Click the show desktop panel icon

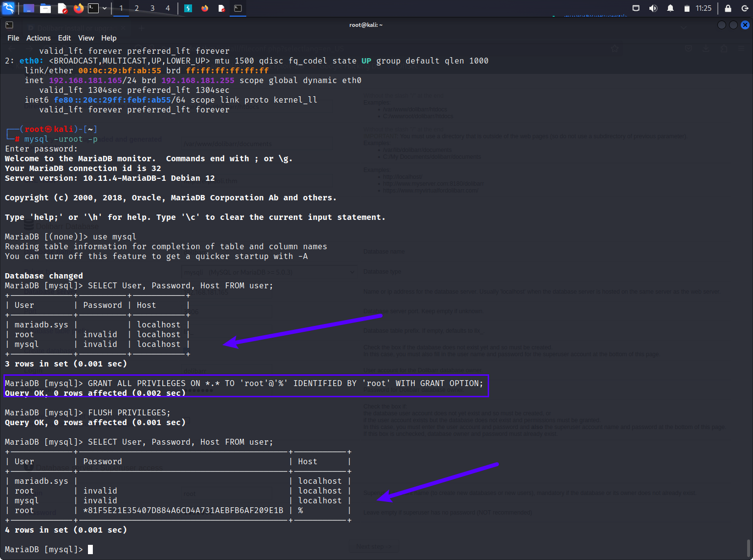[x=29, y=8]
